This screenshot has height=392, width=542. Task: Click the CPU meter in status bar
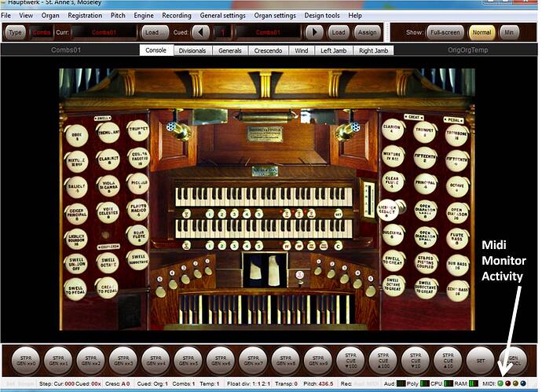pyautogui.click(x=449, y=383)
